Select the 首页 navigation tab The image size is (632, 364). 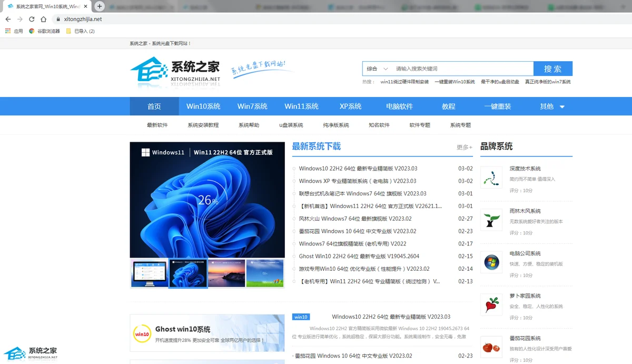coord(154,106)
